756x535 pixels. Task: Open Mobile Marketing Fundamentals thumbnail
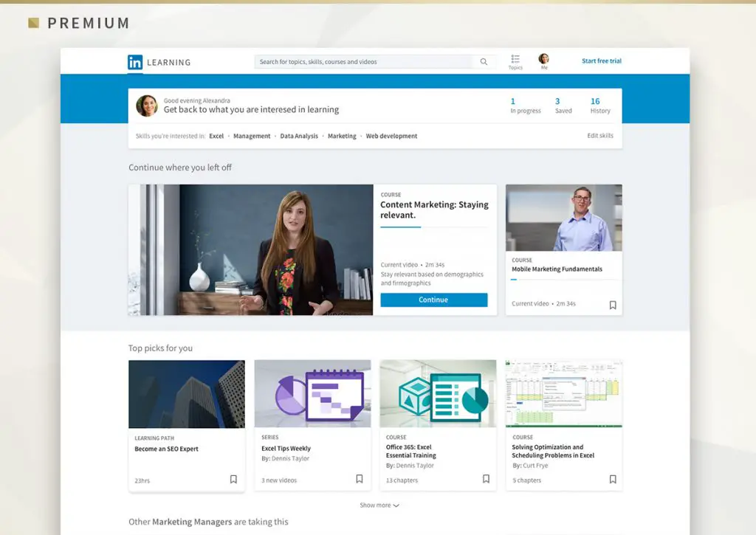[x=563, y=218]
